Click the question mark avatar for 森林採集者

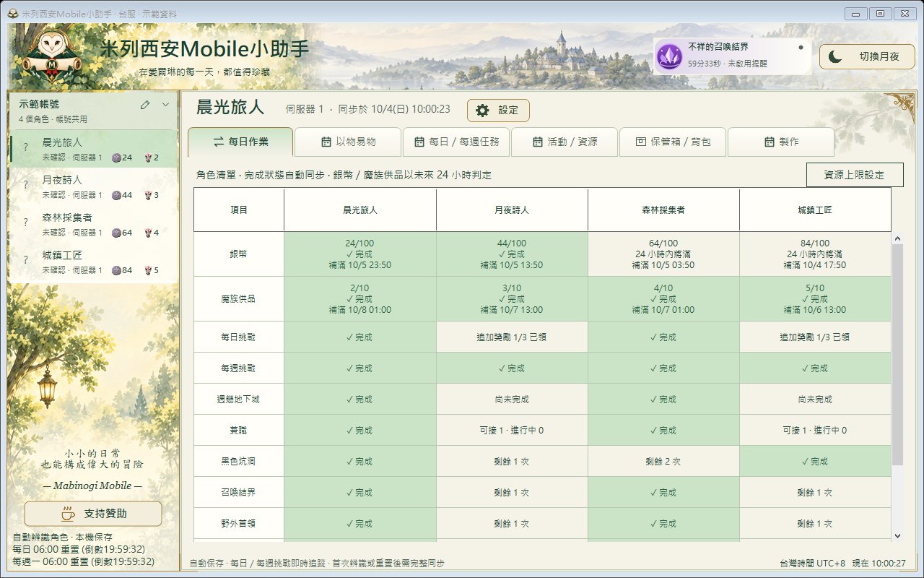click(26, 223)
